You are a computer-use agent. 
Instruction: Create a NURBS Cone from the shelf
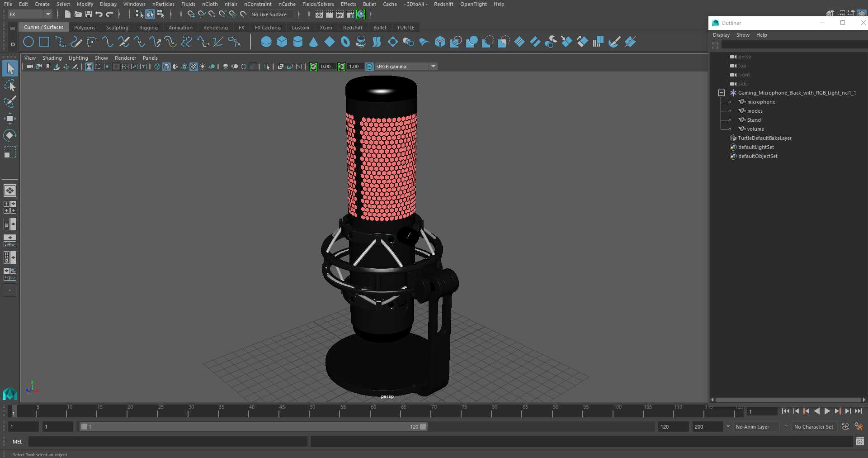click(314, 42)
